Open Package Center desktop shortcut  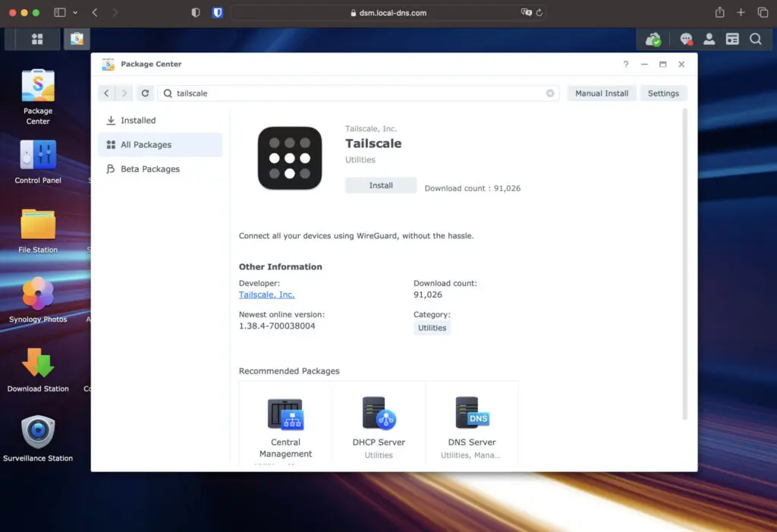click(x=38, y=97)
